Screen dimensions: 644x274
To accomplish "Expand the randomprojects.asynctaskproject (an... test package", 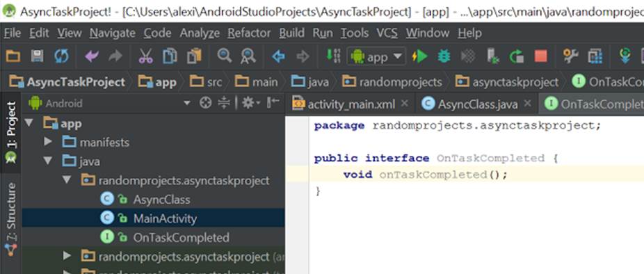I will pyautogui.click(x=67, y=257).
